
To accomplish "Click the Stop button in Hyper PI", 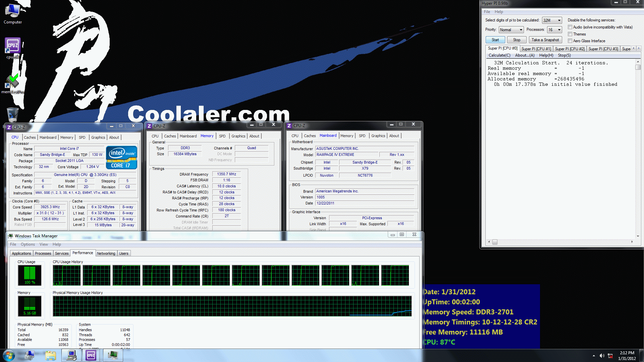I will (x=517, y=40).
